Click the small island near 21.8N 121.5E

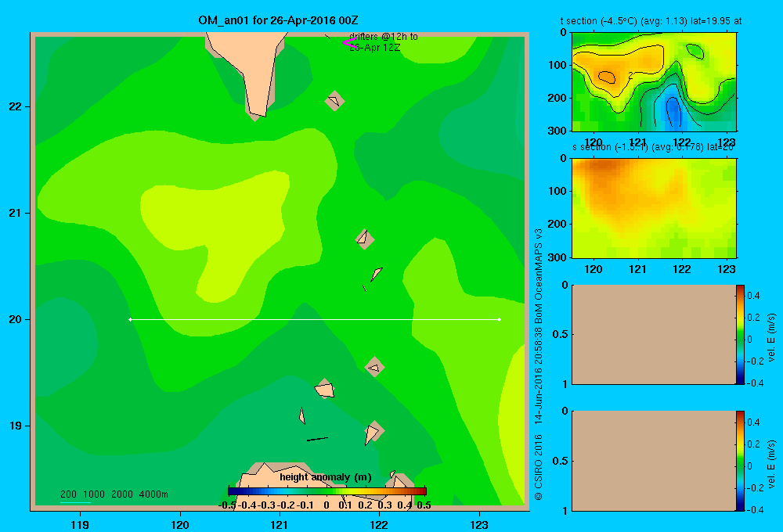point(334,100)
